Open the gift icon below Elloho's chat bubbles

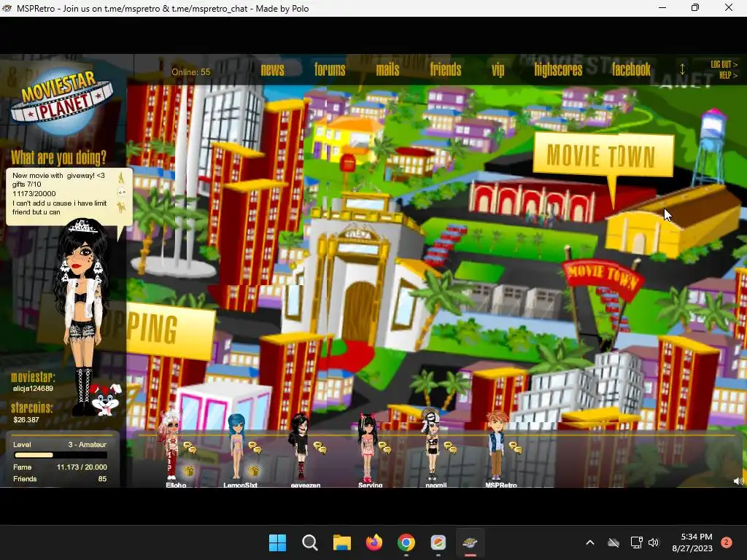(x=189, y=471)
